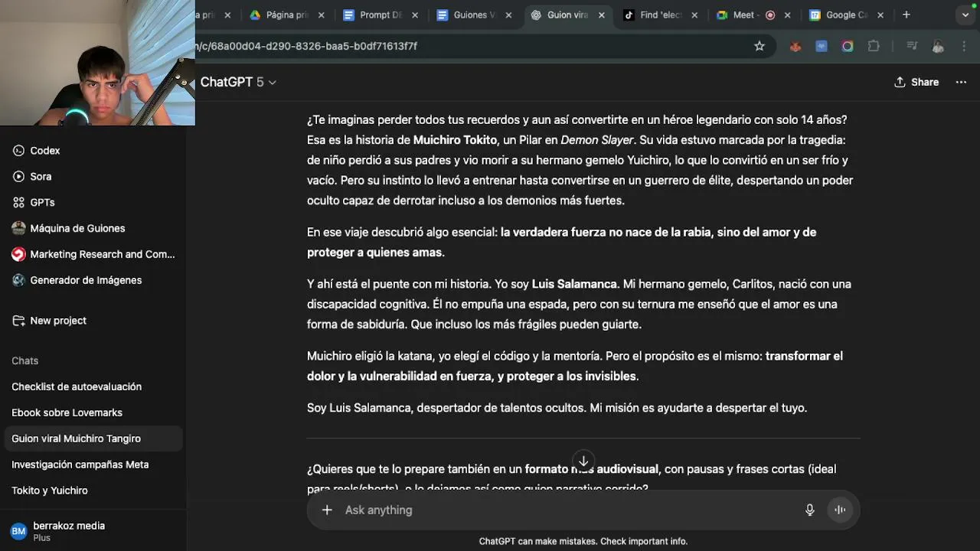Click the red extension icon in toolbar

[795, 46]
